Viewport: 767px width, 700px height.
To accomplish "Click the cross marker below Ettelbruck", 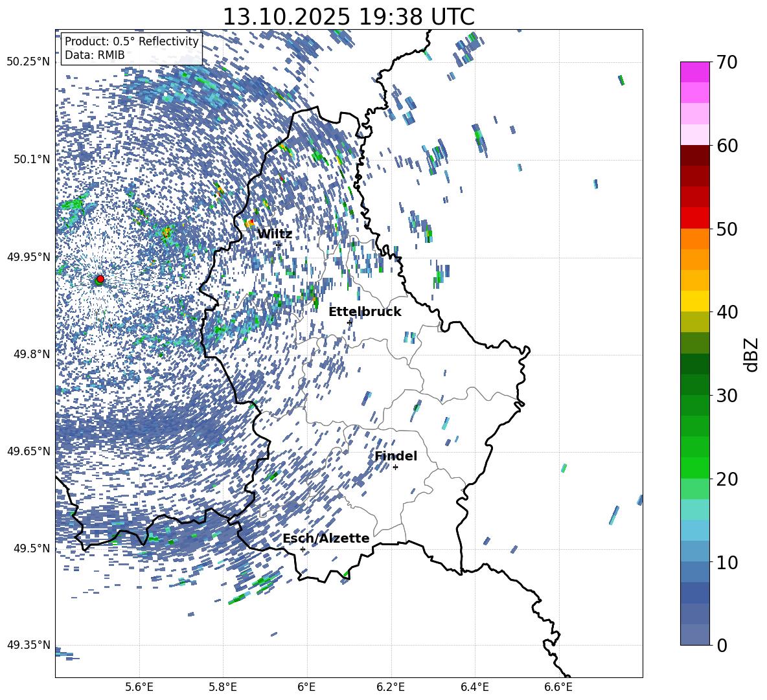I will click(x=349, y=322).
